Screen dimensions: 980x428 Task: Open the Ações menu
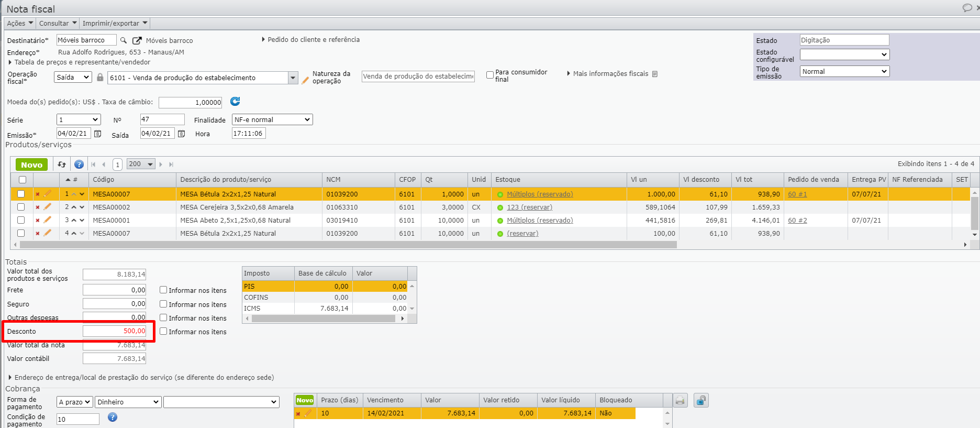[x=20, y=23]
